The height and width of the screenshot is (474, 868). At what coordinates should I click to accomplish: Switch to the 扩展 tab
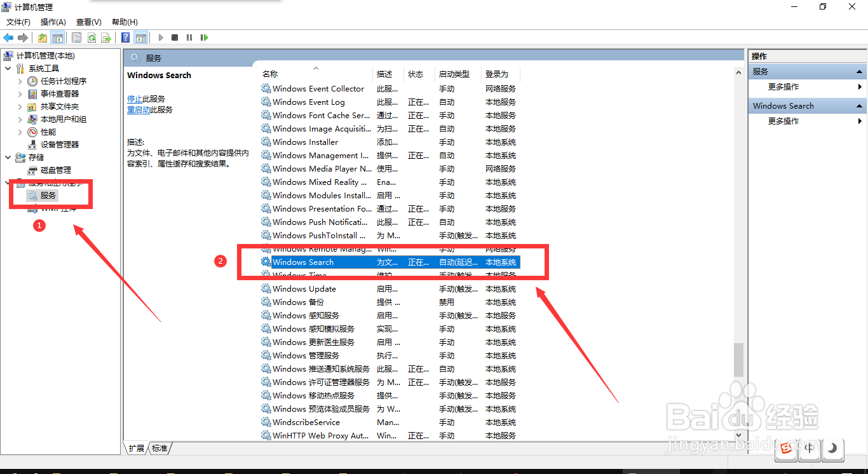pyautogui.click(x=136, y=449)
